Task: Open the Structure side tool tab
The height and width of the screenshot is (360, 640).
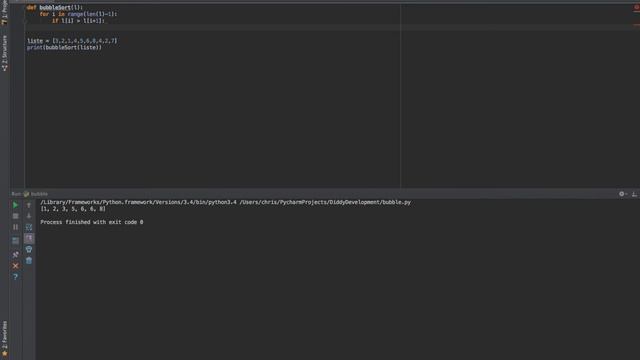Action: click(x=4, y=53)
